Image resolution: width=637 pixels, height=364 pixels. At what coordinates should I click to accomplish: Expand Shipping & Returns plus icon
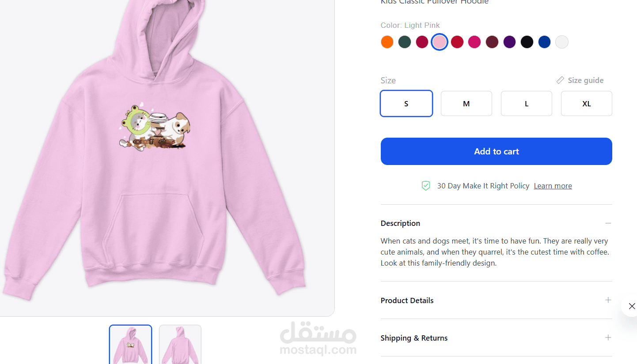(608, 338)
